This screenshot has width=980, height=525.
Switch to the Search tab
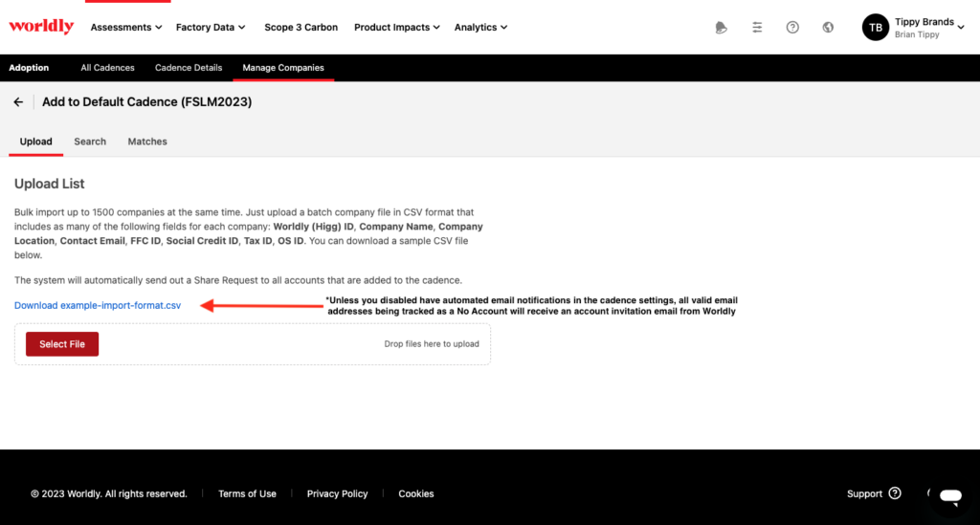(x=90, y=142)
